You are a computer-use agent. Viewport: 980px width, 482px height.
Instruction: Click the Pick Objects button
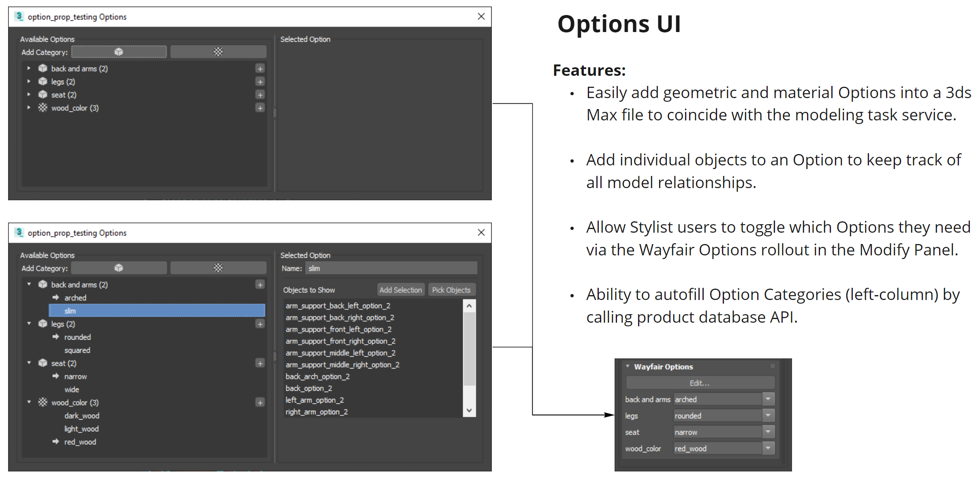tap(451, 289)
